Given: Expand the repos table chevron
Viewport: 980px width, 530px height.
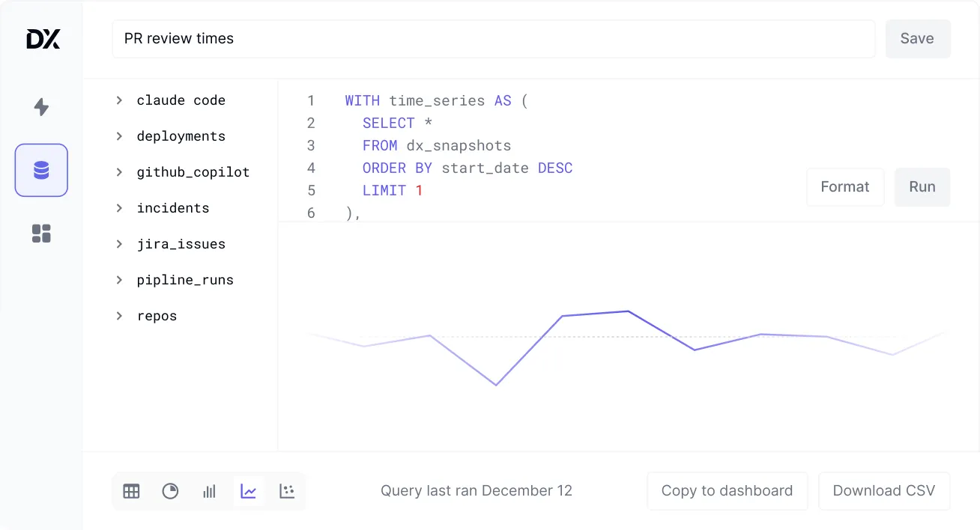Looking at the screenshot, I should point(119,315).
